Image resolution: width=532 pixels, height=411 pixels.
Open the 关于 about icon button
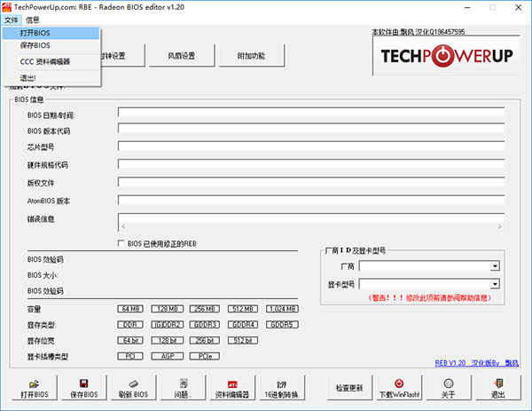click(449, 388)
